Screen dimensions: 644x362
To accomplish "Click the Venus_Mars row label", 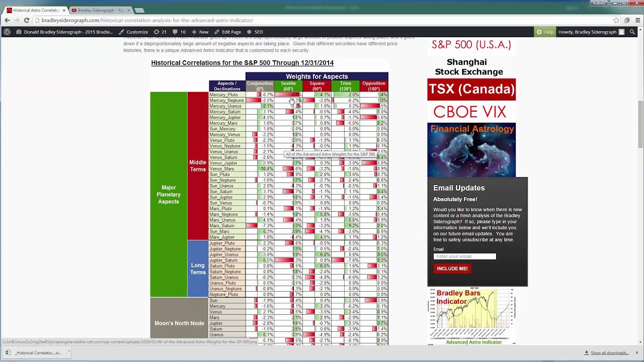I will pos(227,169).
